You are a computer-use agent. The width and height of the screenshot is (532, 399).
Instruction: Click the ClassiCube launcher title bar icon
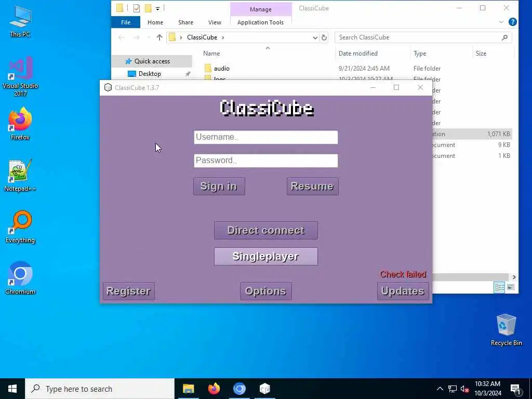[108, 87]
